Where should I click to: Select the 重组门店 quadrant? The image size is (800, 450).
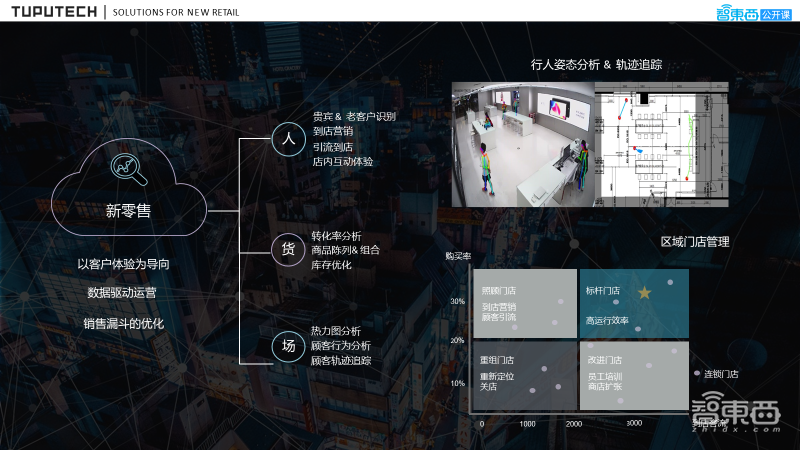click(523, 375)
